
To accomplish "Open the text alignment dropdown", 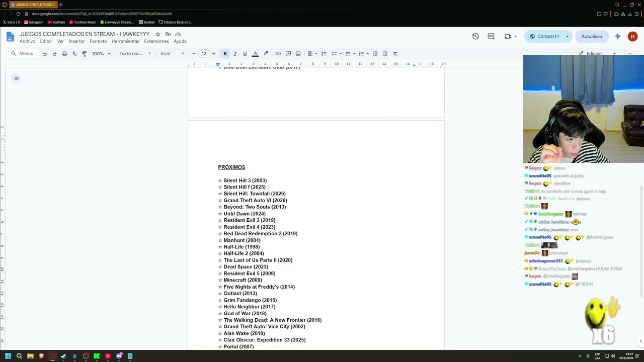I will pyautogui.click(x=312, y=54).
